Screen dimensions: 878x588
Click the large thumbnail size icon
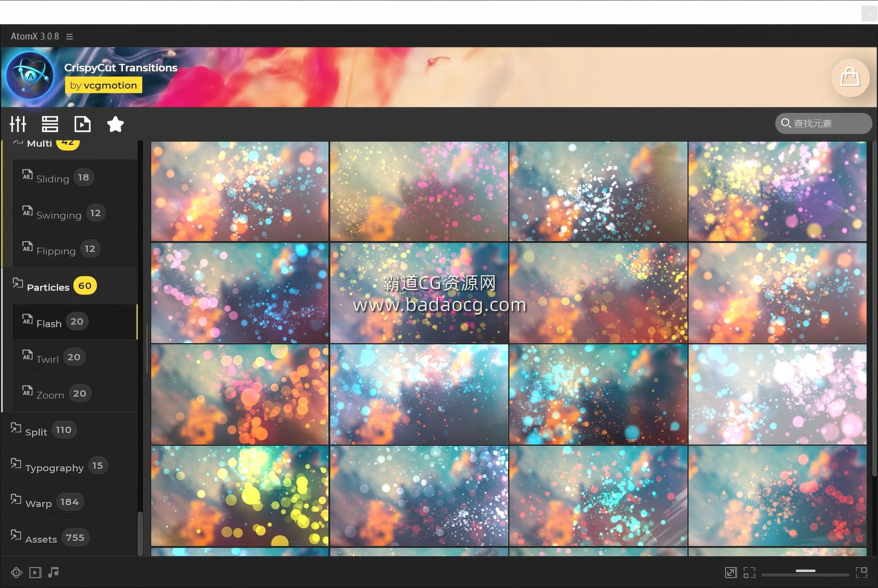tap(862, 572)
